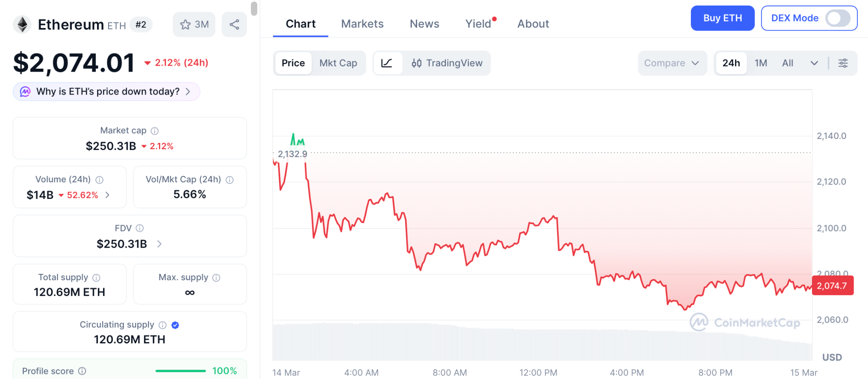Click the share icon next to watchlist
The width and height of the screenshot is (868, 379).
[x=234, y=25]
